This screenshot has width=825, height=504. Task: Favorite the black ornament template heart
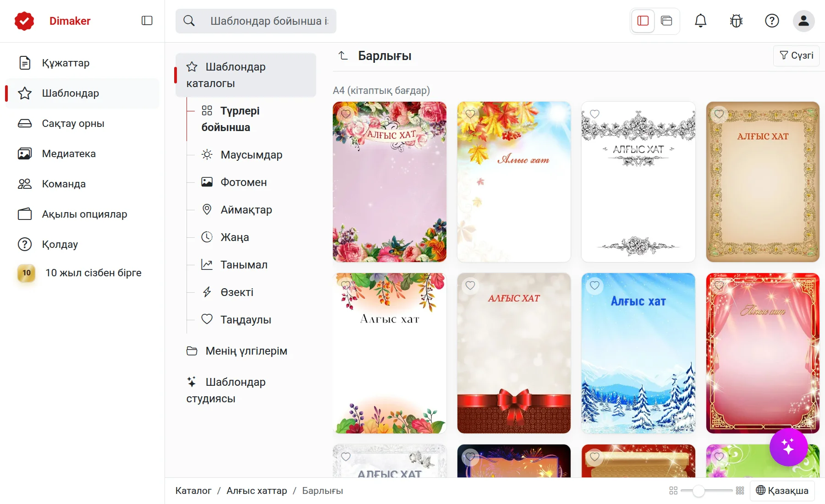click(x=594, y=114)
